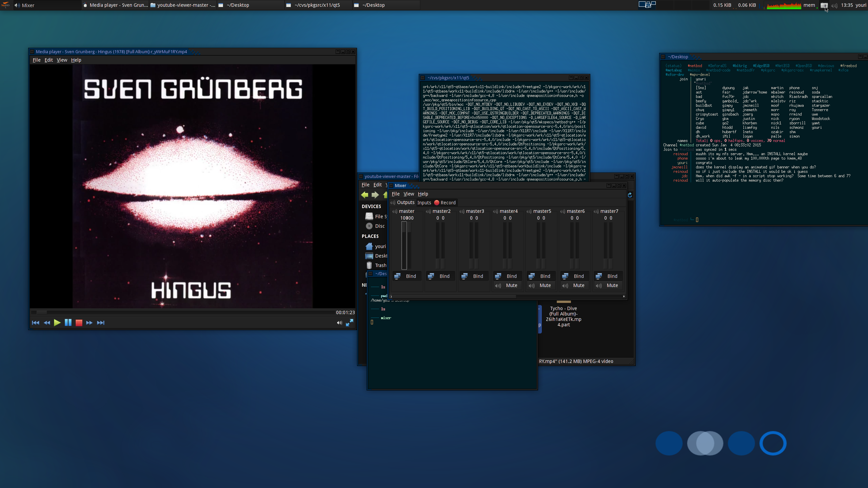Open the Mixer Help menu

[423, 194]
